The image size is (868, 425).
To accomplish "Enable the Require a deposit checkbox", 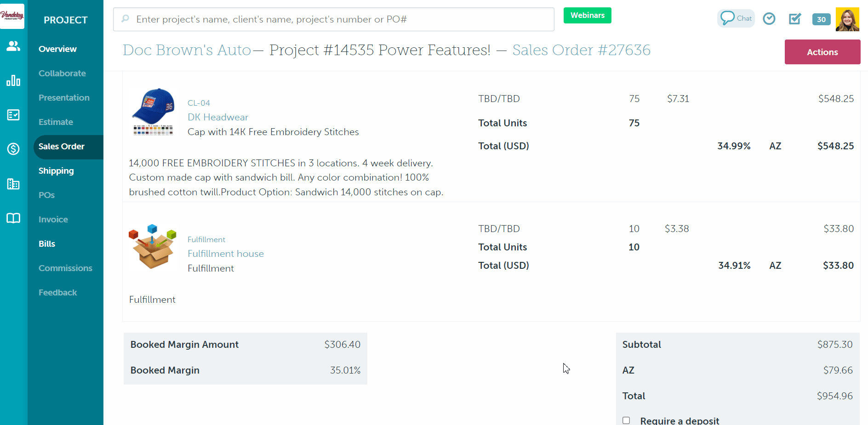I will 626,420.
